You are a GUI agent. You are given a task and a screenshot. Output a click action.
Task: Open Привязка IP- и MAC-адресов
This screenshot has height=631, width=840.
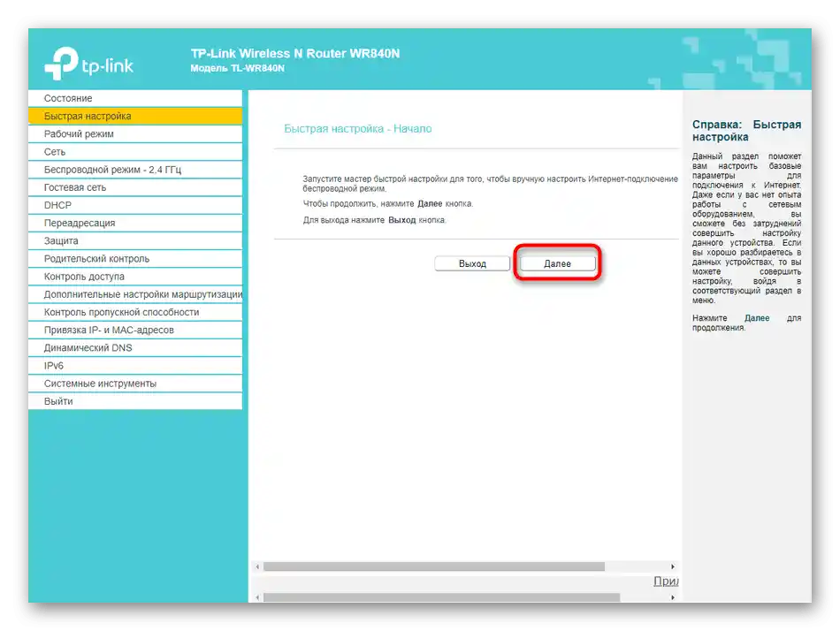tap(135, 330)
